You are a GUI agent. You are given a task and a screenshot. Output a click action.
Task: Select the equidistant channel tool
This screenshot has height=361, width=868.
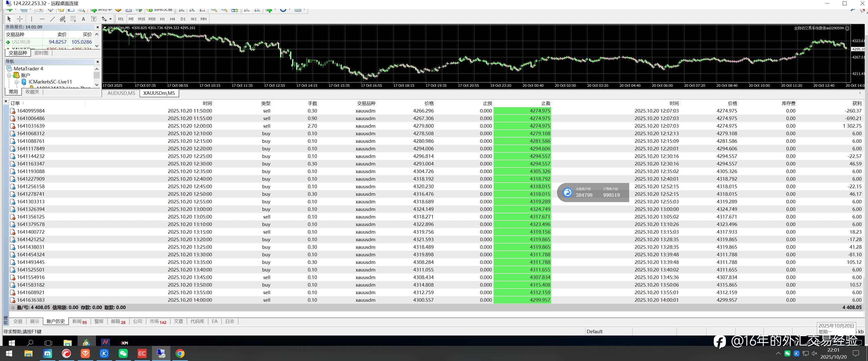pos(63,19)
